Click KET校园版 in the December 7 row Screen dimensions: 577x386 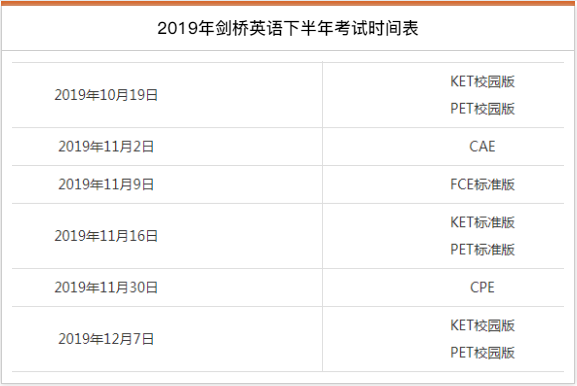482,325
